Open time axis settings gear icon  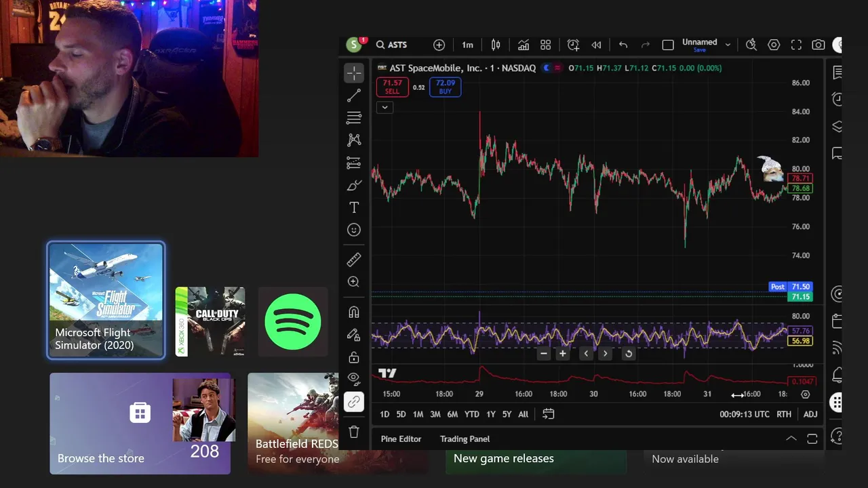[x=806, y=394]
